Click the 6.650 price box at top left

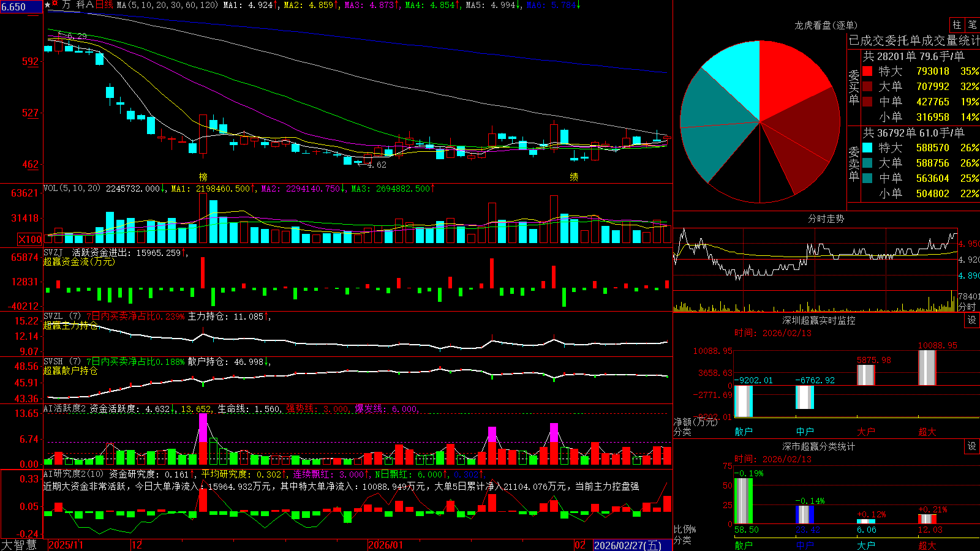(x=21, y=7)
